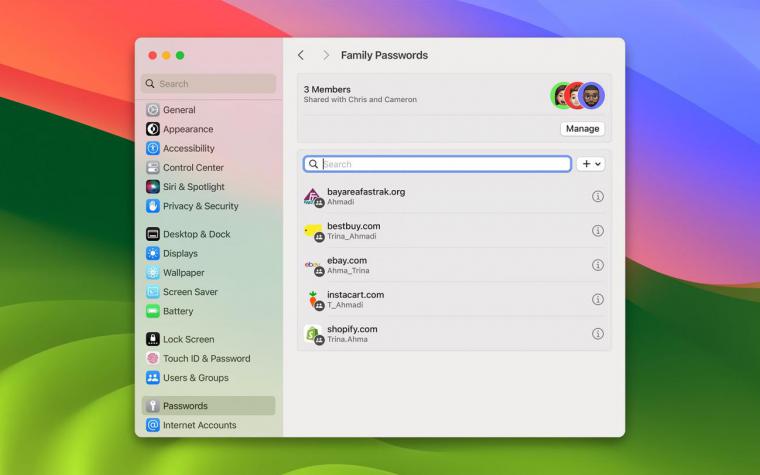Click the Ahma_Trina username text
Viewport: 760px width, 475px height.
[348, 270]
